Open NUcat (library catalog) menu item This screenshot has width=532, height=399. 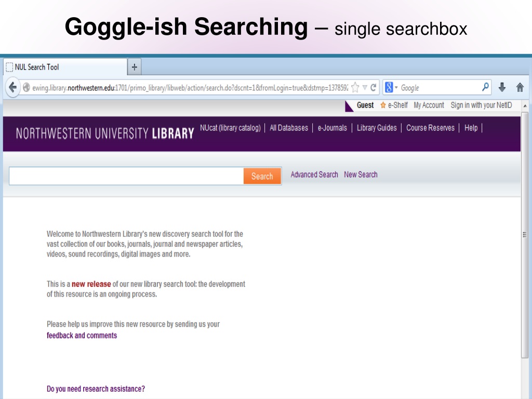coord(230,128)
